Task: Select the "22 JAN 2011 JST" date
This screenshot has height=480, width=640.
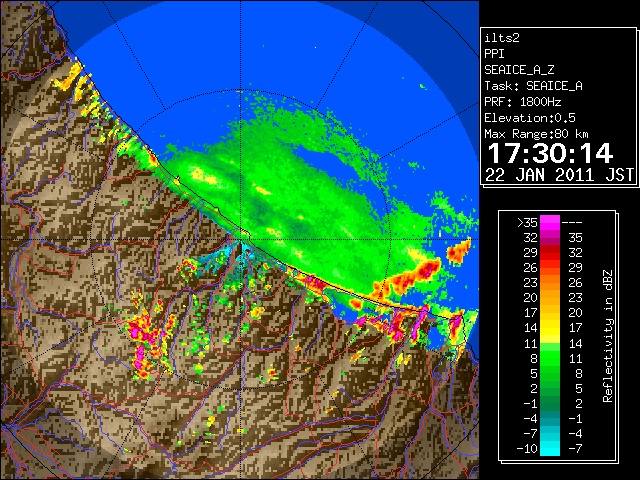Action: point(560,175)
